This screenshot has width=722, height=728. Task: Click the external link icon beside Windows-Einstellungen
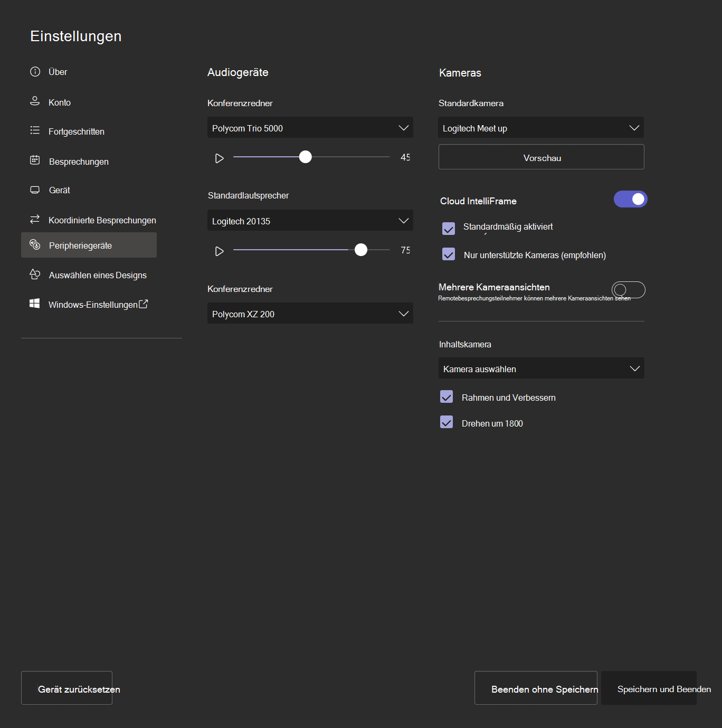[x=143, y=304]
